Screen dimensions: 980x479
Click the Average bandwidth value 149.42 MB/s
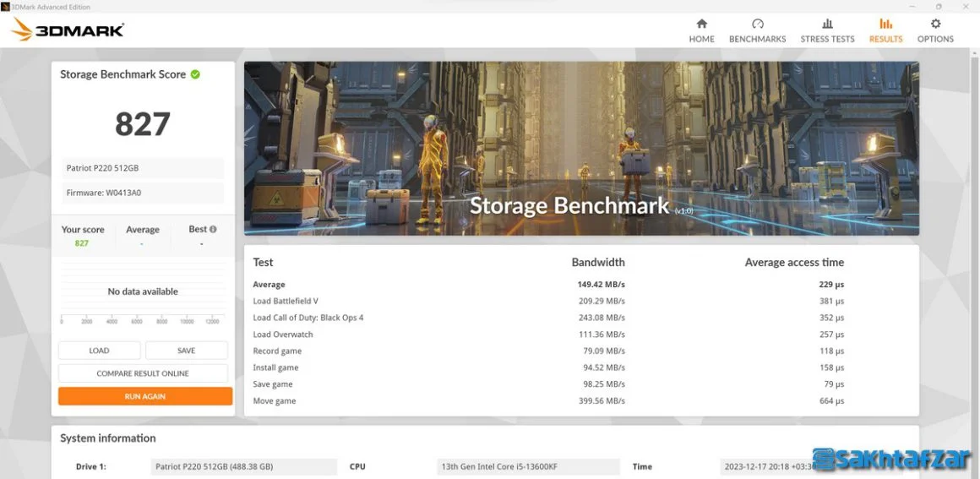tap(601, 285)
